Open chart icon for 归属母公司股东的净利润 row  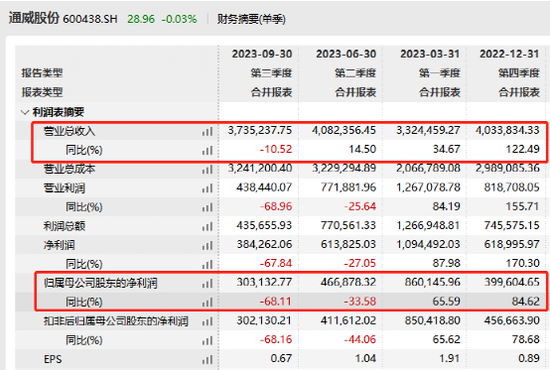click(x=207, y=283)
